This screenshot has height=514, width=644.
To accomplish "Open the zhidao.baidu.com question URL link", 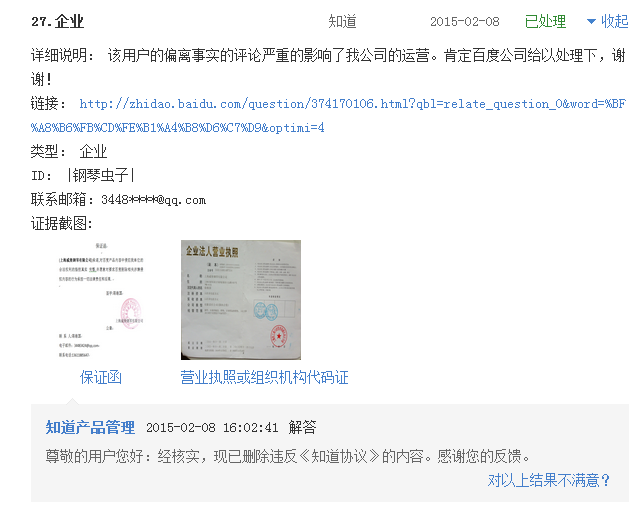I will point(352,104).
